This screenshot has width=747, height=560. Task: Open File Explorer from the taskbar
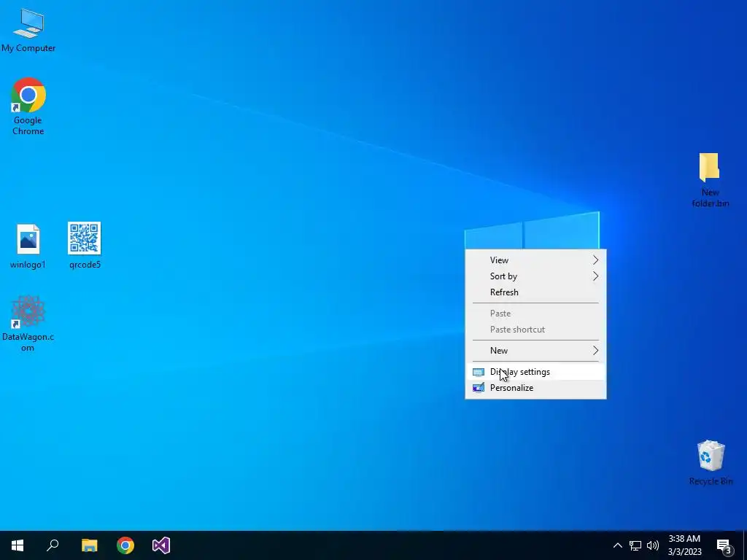(x=89, y=545)
